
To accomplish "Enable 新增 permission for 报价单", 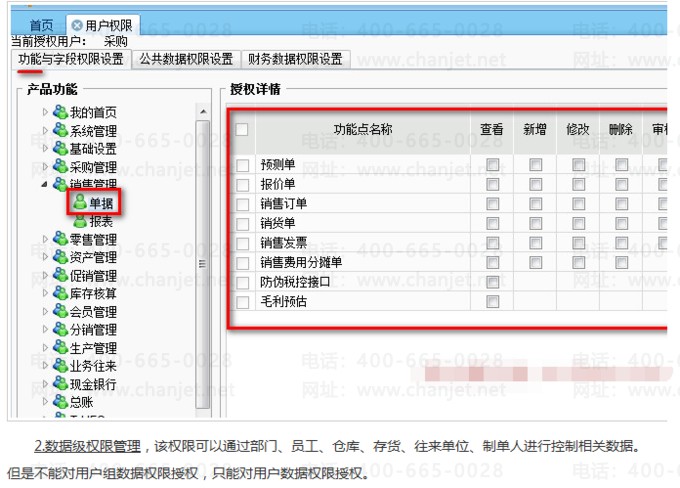I will tap(536, 184).
